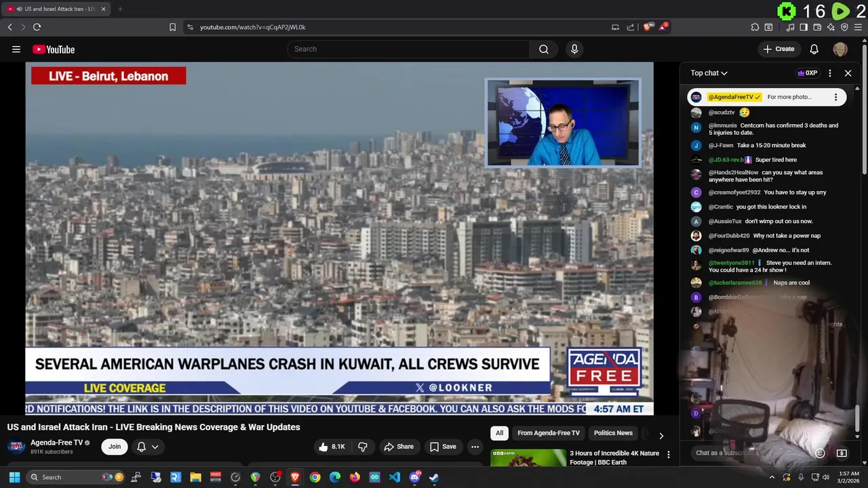Open Brave playlist music note icon
This screenshot has height=488, width=868.
click(x=790, y=27)
